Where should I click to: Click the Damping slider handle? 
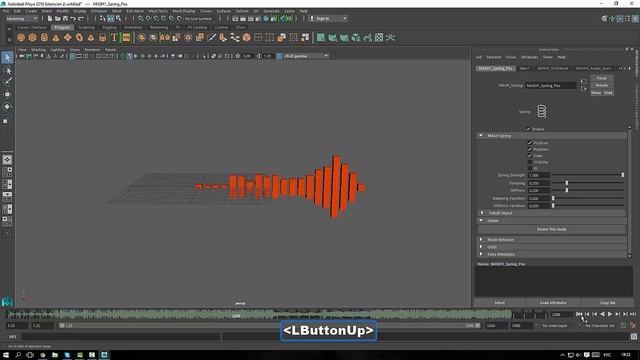(x=567, y=183)
